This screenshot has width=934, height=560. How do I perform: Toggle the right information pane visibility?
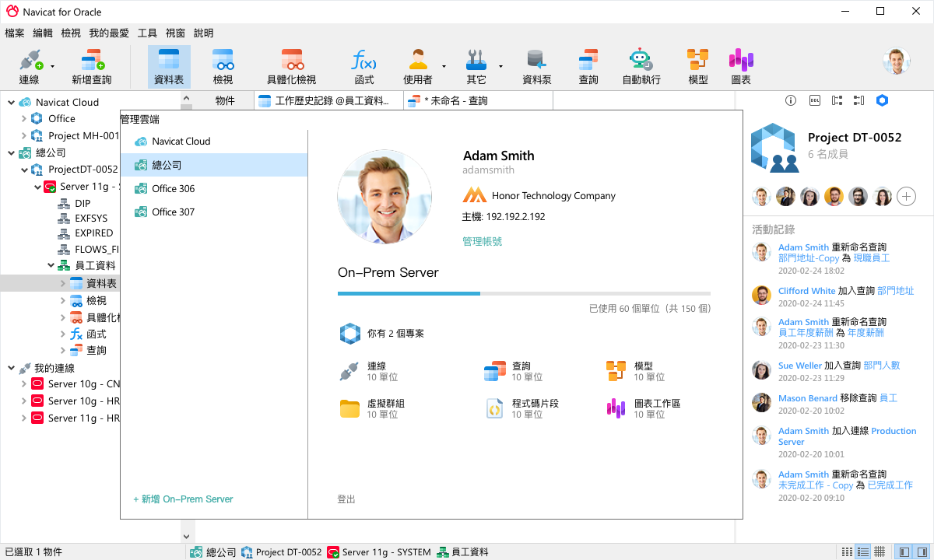pos(920,551)
